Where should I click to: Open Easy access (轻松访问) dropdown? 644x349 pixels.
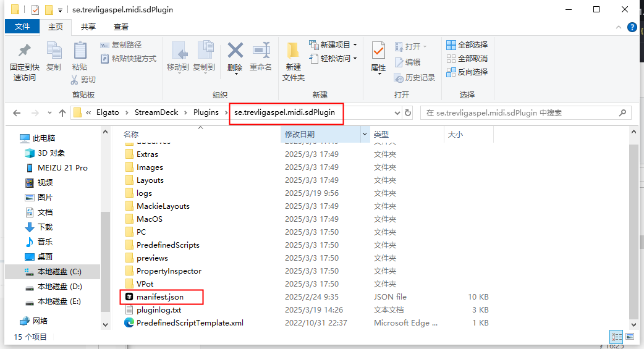pyautogui.click(x=333, y=58)
